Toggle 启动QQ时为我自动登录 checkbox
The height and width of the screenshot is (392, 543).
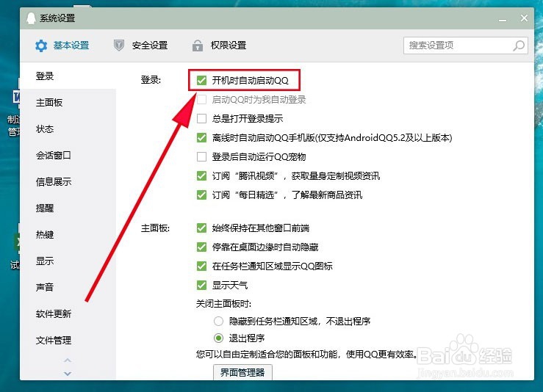(201, 100)
